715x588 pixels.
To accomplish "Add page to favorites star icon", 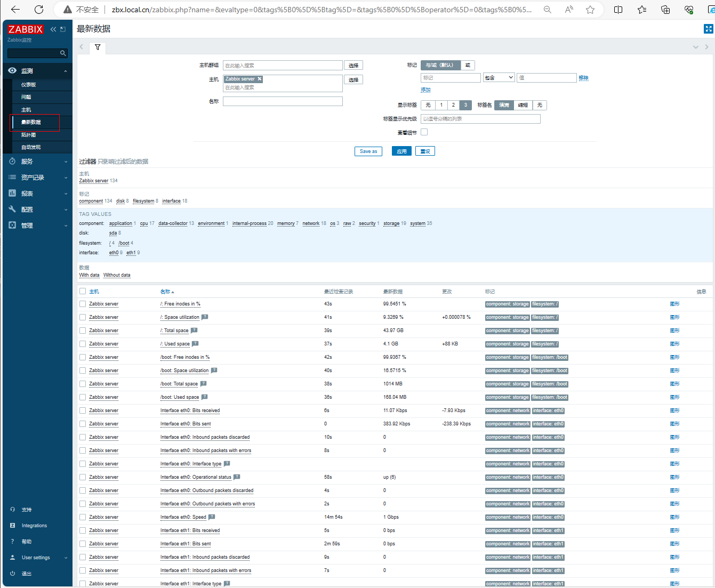I will (590, 10).
